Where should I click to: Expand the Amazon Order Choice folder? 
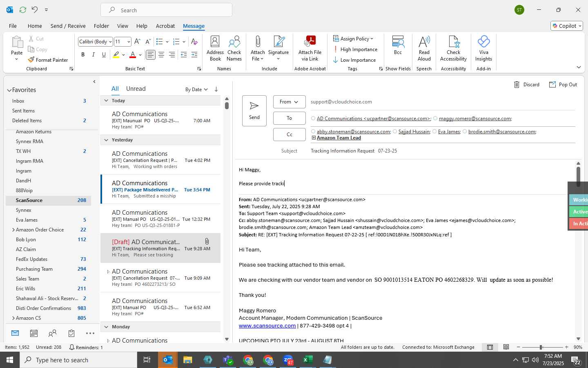coord(13,230)
